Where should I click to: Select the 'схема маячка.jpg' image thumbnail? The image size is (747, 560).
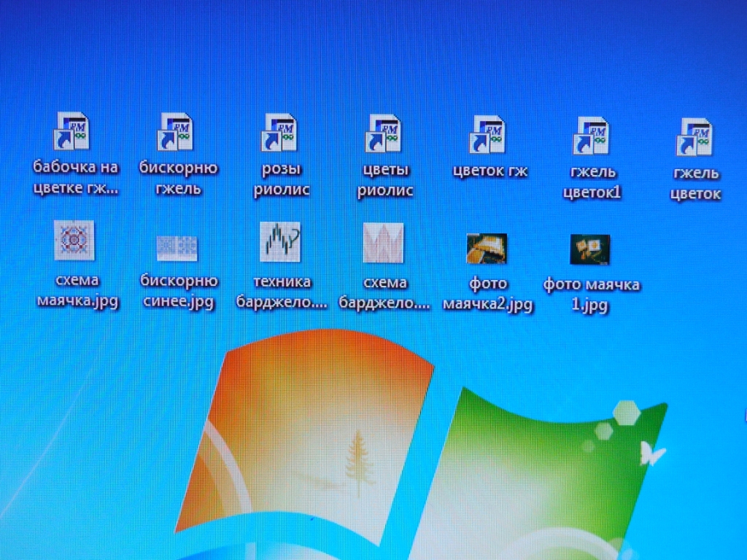click(x=74, y=241)
